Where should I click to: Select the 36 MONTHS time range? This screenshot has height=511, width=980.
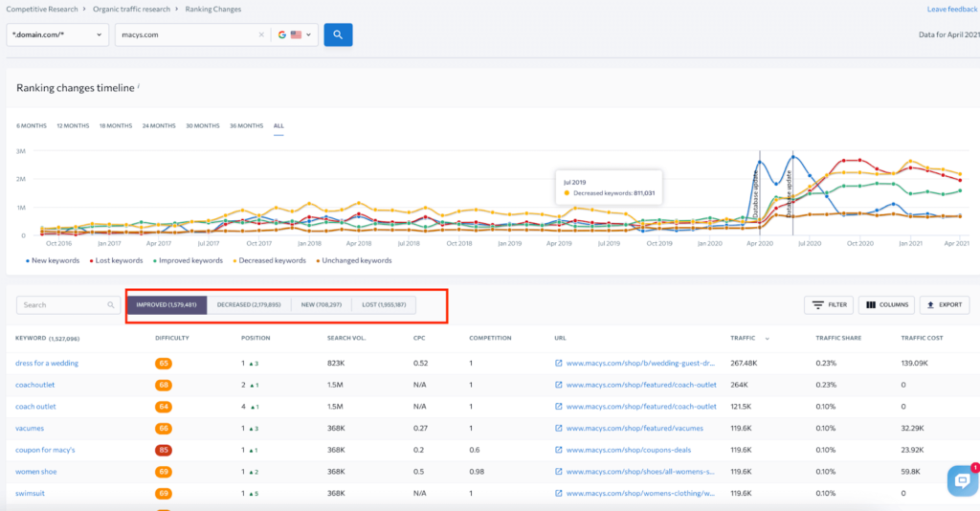246,125
